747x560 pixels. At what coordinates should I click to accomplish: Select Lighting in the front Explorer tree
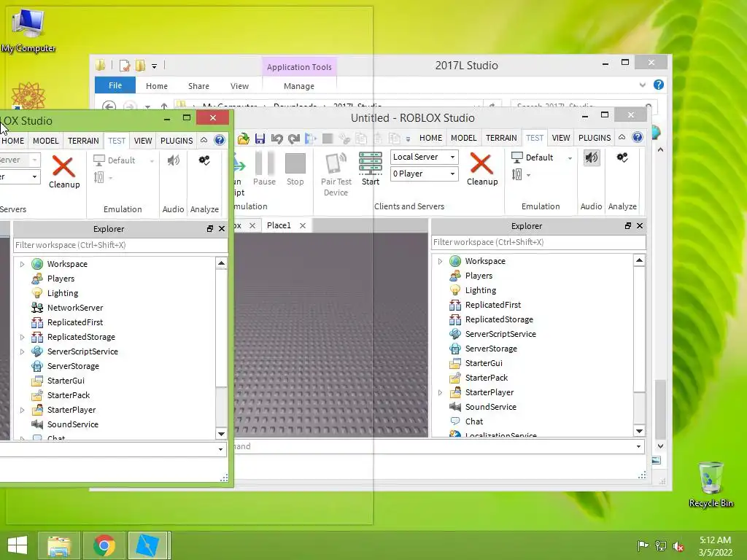pos(63,293)
